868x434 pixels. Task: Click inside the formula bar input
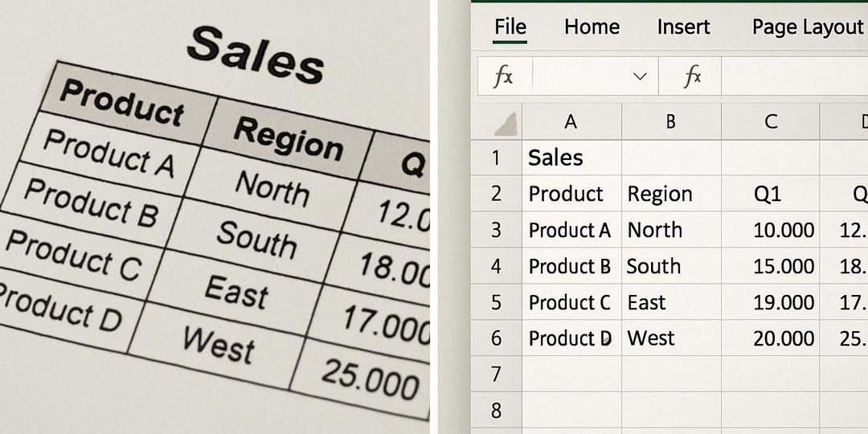(792, 77)
